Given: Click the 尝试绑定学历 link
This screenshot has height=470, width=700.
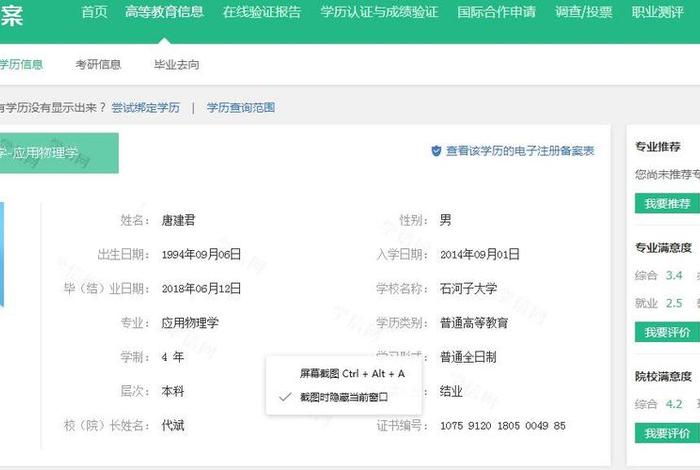Looking at the screenshot, I should coord(146,108).
